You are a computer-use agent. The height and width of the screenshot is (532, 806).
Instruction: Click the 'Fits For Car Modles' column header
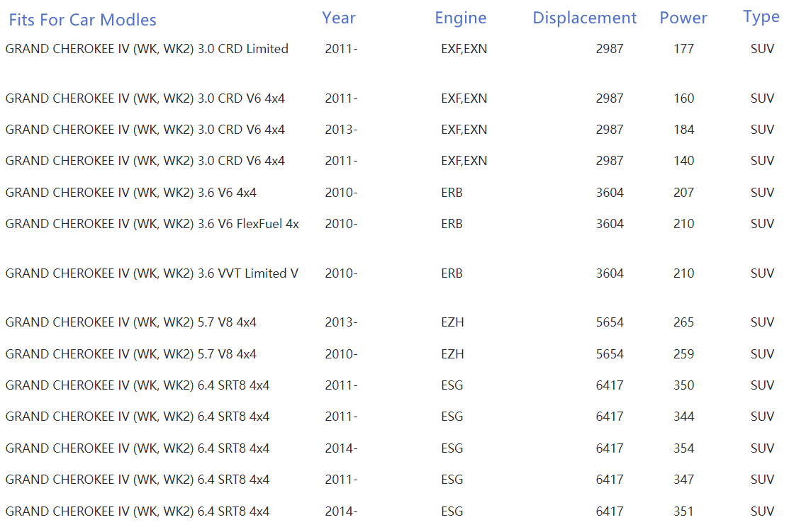click(x=82, y=20)
